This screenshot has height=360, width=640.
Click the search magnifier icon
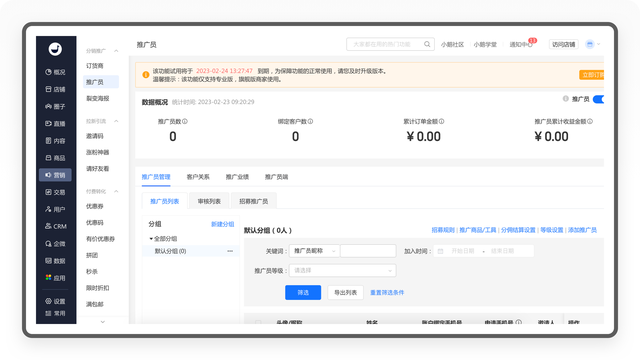coord(427,44)
